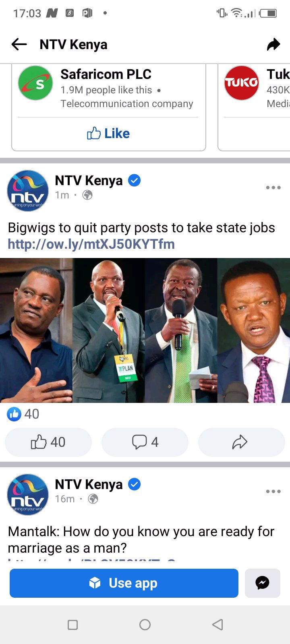Share the Bigwigs post

pyautogui.click(x=242, y=442)
